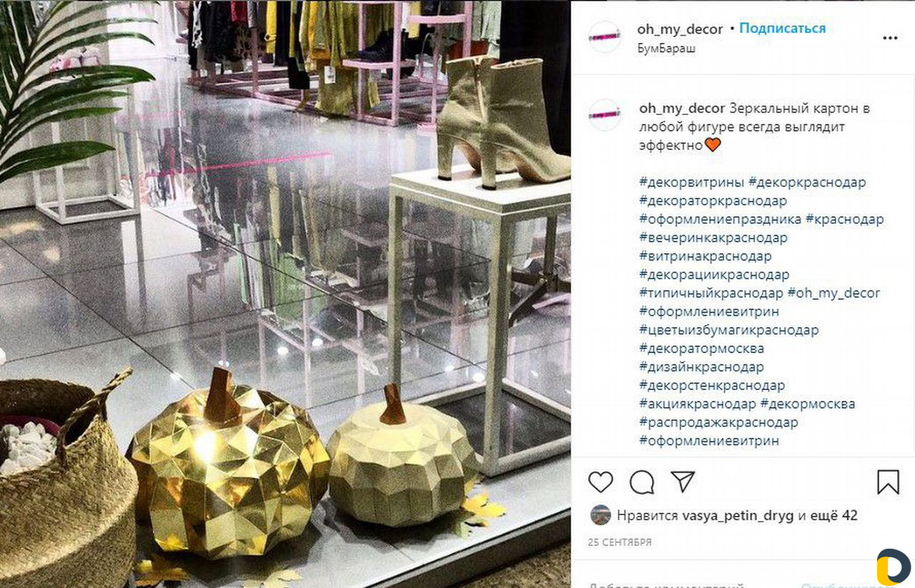Open vasya_petin_dryg's small liker avatar

click(x=600, y=515)
